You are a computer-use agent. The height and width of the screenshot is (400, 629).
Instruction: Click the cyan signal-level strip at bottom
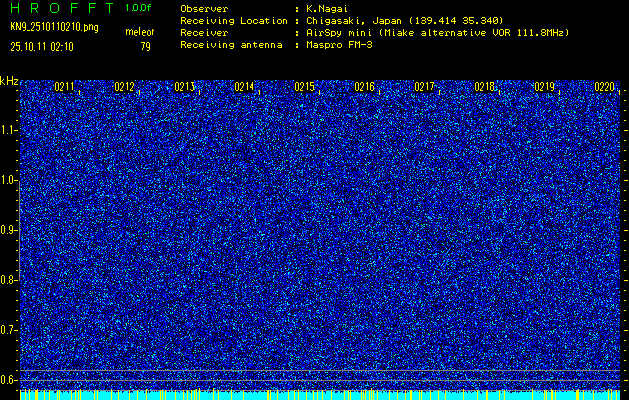tap(320, 395)
